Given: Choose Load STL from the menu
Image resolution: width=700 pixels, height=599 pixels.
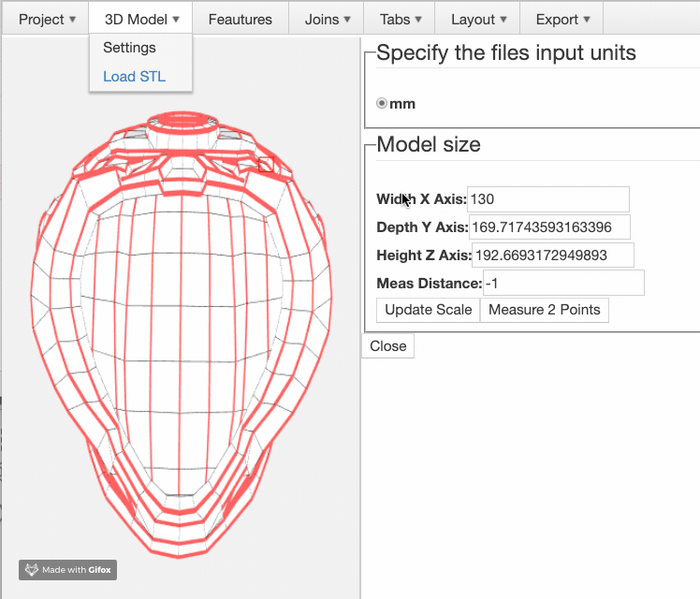Looking at the screenshot, I should click(135, 77).
